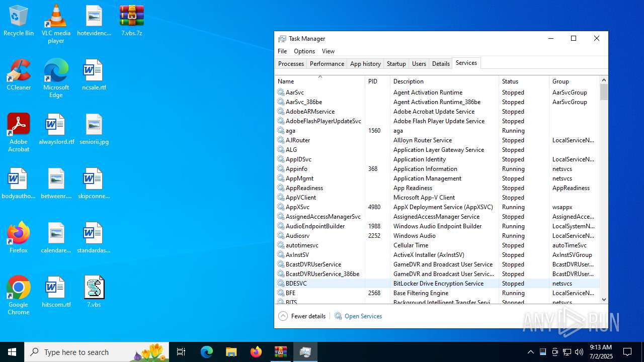Select the AudioEndpointBuilder service row
Screen dimensions: 644x362
click(x=437, y=226)
